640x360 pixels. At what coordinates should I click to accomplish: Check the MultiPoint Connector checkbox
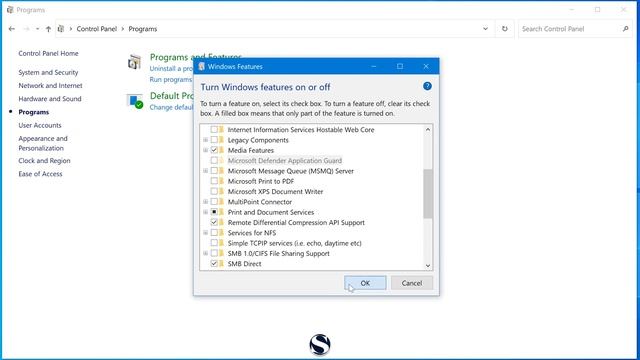(x=214, y=202)
